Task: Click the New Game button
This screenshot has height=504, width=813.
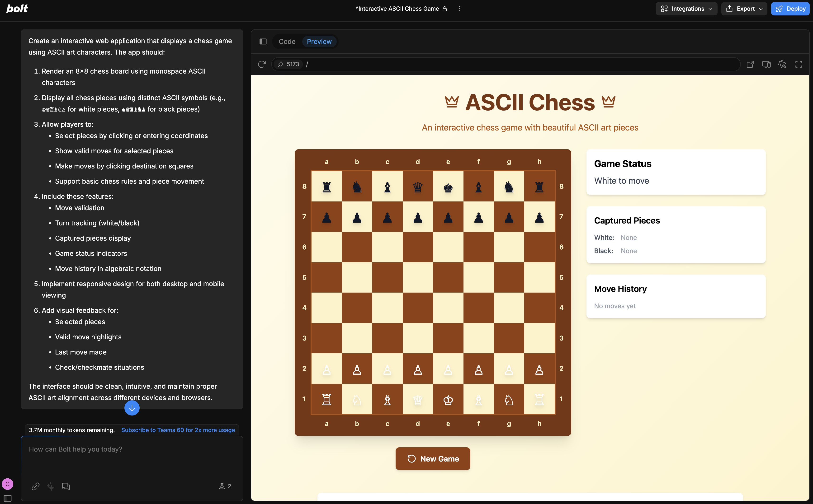Action: click(x=433, y=459)
